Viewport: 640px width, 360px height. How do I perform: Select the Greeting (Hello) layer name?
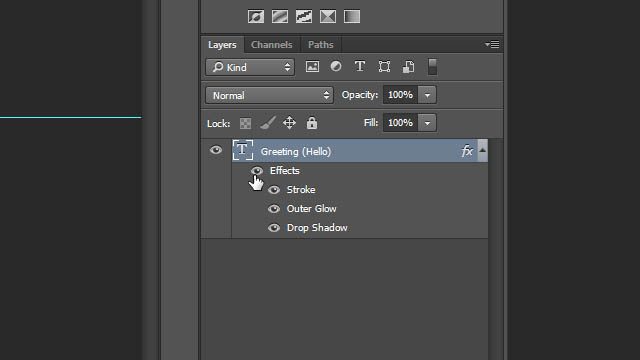pos(296,152)
